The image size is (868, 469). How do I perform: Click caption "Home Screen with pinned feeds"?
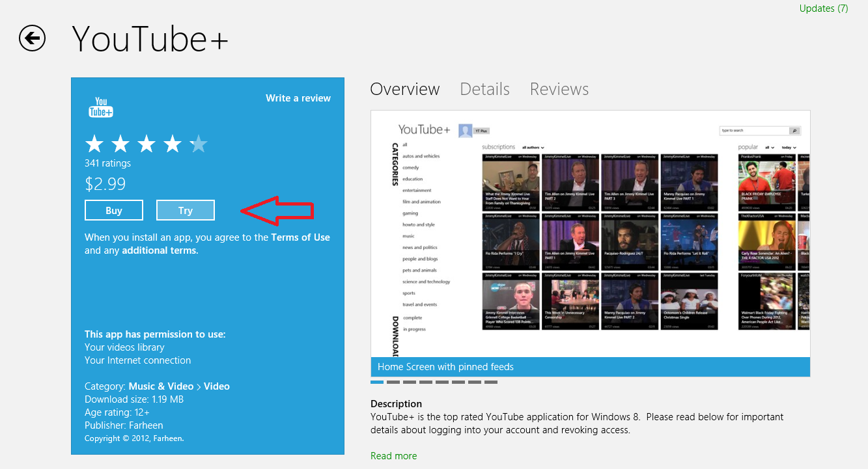point(445,367)
